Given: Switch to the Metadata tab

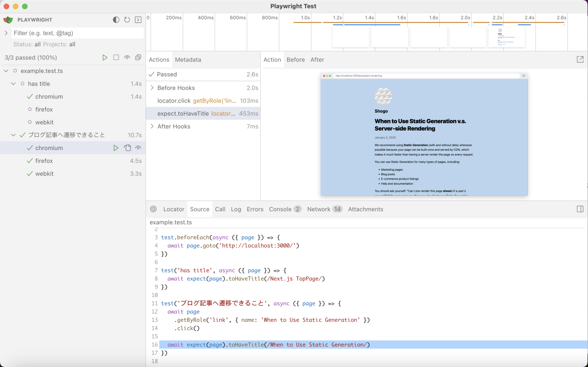Looking at the screenshot, I should click(x=188, y=59).
